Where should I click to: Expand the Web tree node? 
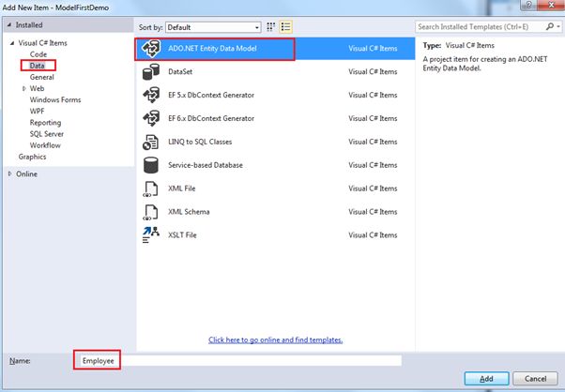(24, 88)
